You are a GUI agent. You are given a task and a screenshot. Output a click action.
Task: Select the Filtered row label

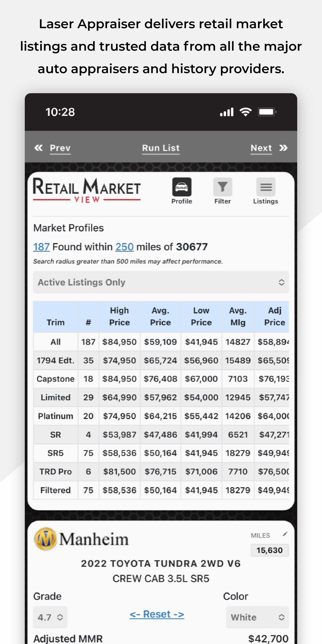pos(56,490)
